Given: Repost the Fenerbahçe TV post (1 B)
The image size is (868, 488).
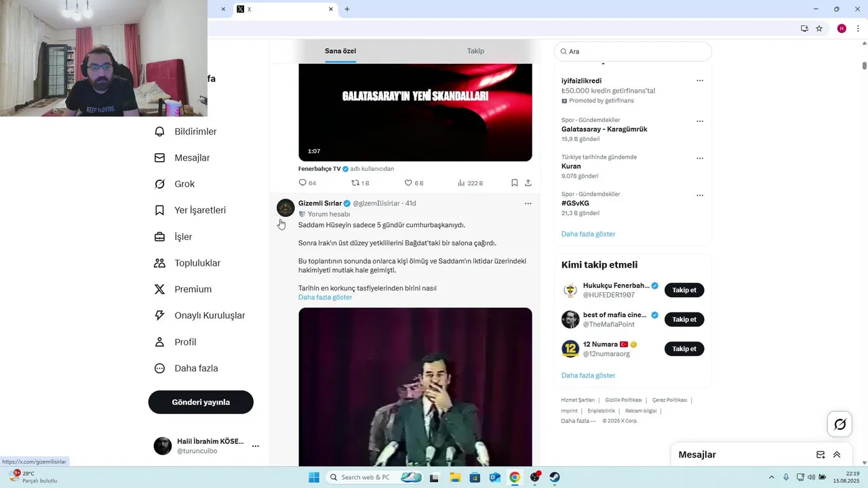Looking at the screenshot, I should tap(360, 183).
